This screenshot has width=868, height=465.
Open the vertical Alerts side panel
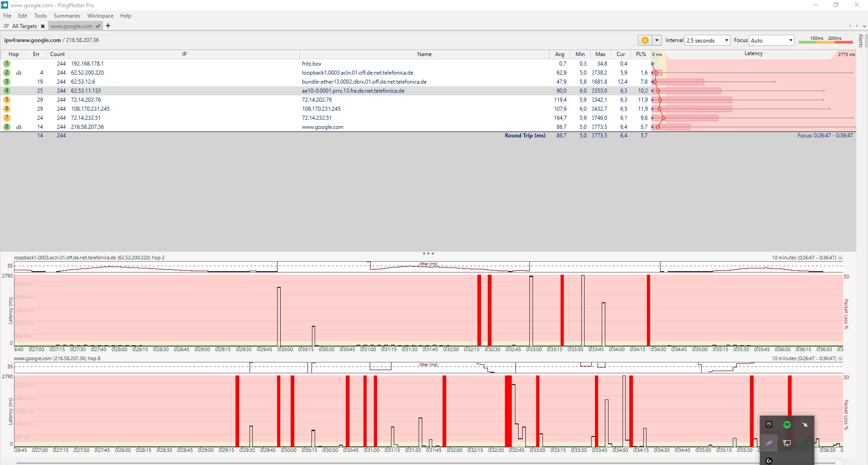click(x=861, y=41)
